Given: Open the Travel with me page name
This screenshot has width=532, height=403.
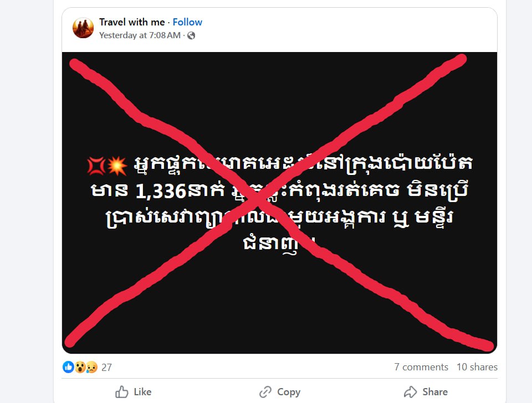Looking at the screenshot, I should 132,22.
